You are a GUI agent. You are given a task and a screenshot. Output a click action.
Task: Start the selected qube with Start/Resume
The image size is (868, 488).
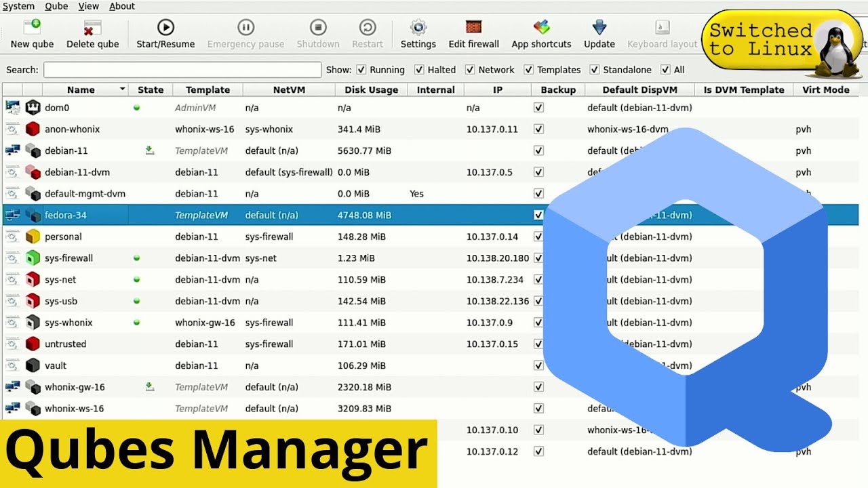[165, 34]
